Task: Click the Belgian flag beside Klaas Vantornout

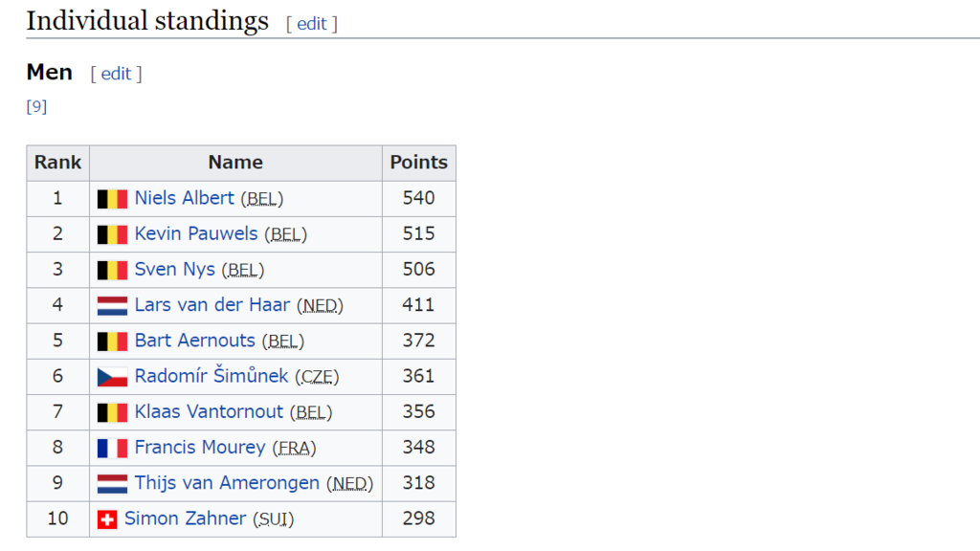Action: pos(113,413)
